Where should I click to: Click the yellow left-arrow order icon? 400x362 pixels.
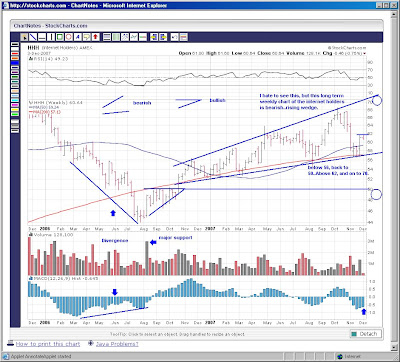point(154,37)
